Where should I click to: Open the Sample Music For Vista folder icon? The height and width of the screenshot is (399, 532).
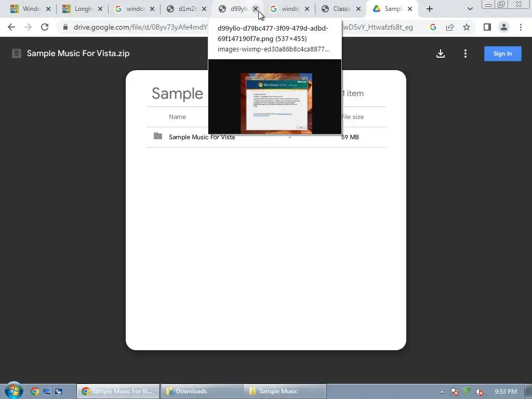pos(158,136)
